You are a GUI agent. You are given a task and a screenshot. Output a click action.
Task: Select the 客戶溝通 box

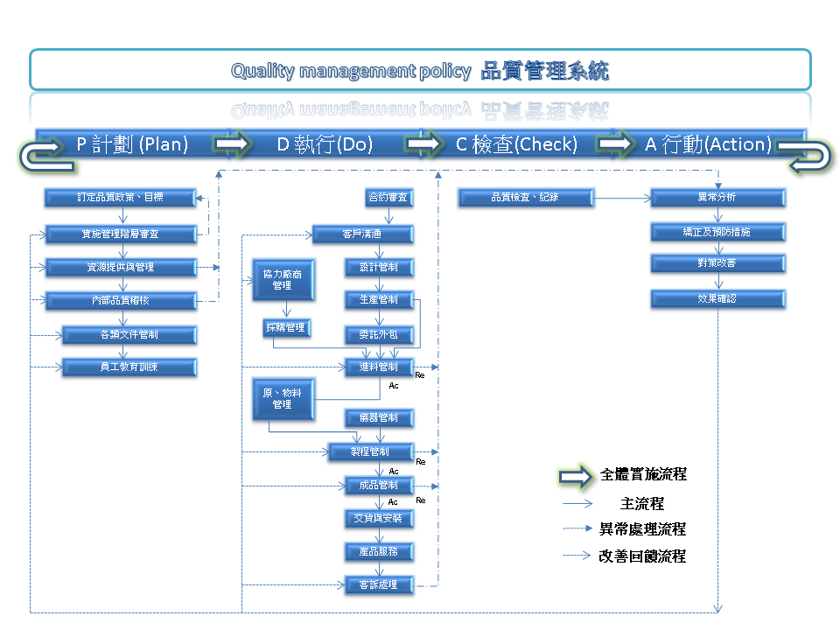pos(362,234)
